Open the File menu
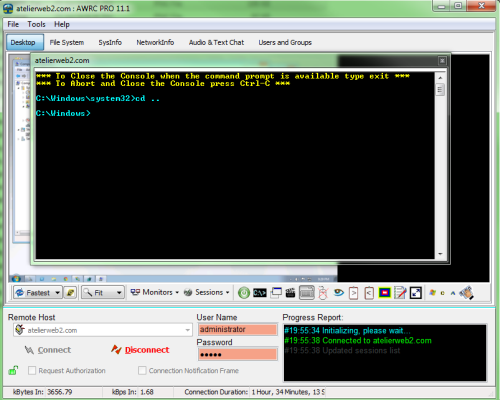Viewport: 500px width, 400px height. click(13, 24)
